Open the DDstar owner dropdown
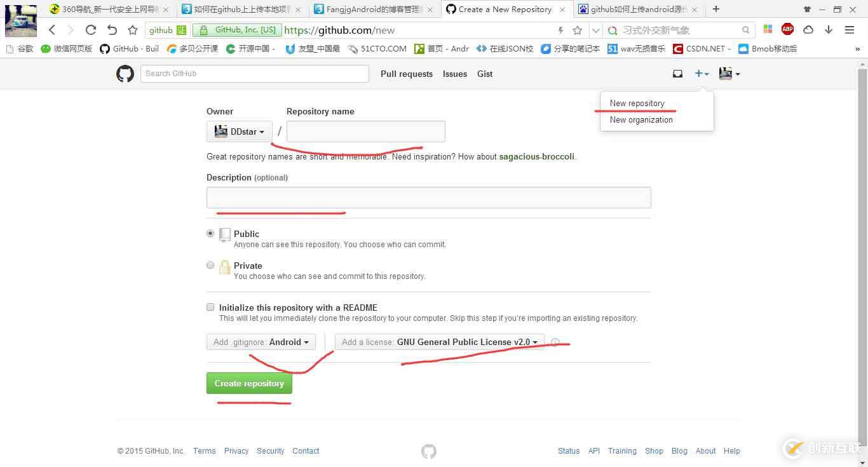Screen dimensions: 868x467 pos(240,132)
